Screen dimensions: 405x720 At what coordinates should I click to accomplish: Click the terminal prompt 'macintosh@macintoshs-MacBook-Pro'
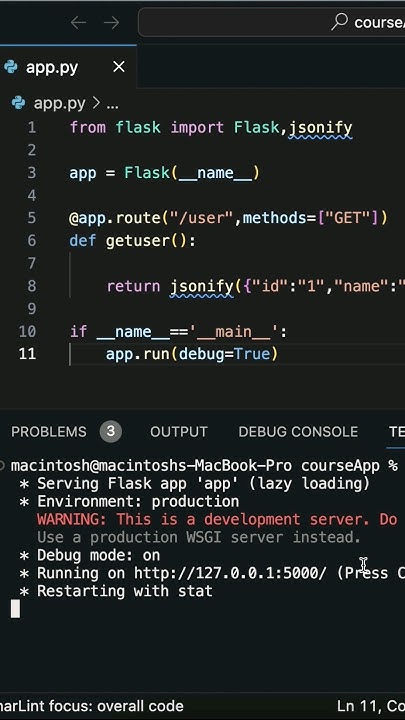click(151, 466)
